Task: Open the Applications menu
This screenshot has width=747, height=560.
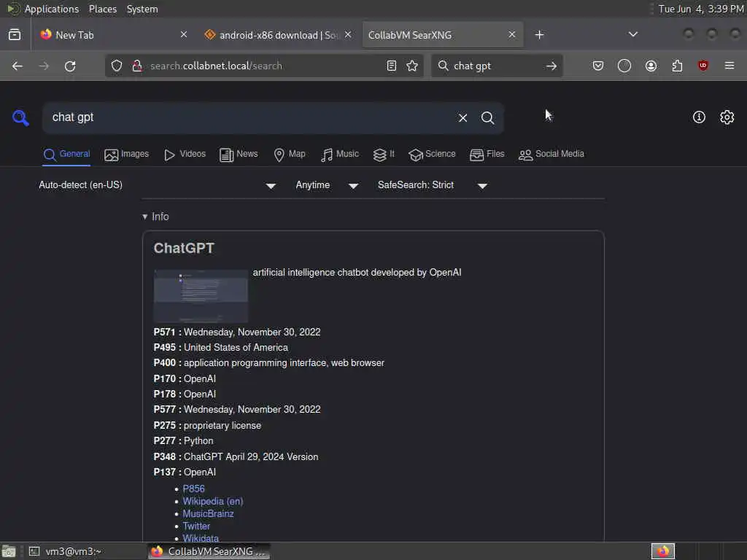Action: point(52,9)
